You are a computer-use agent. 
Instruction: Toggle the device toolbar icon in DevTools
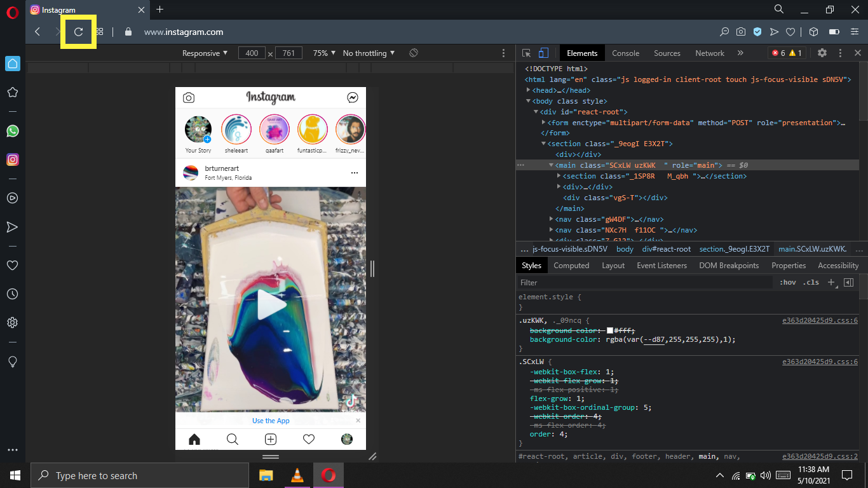click(x=543, y=53)
